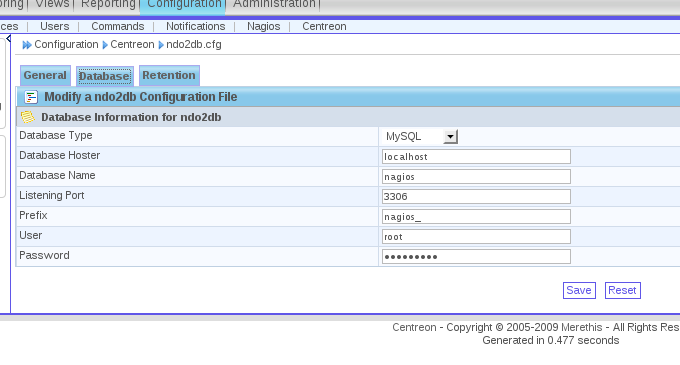Open the Reporting top menu
Image resolution: width=680 pixels, height=365 pixels.
(108, 4)
